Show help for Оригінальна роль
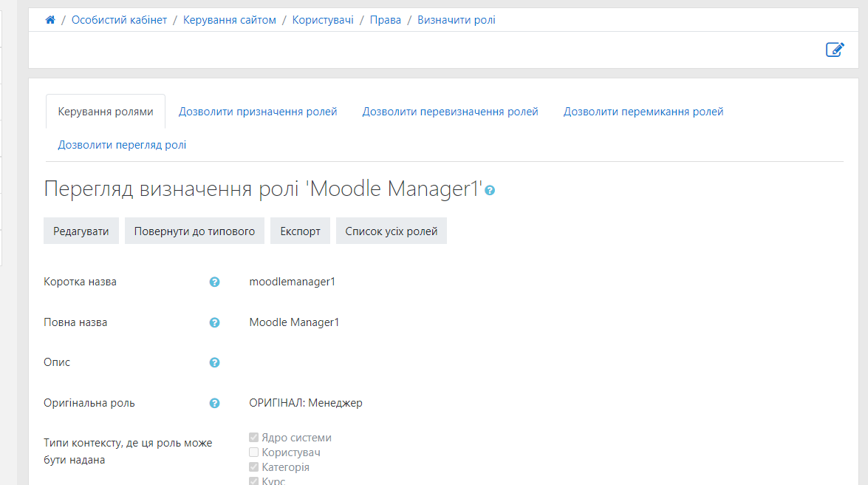 pos(215,404)
